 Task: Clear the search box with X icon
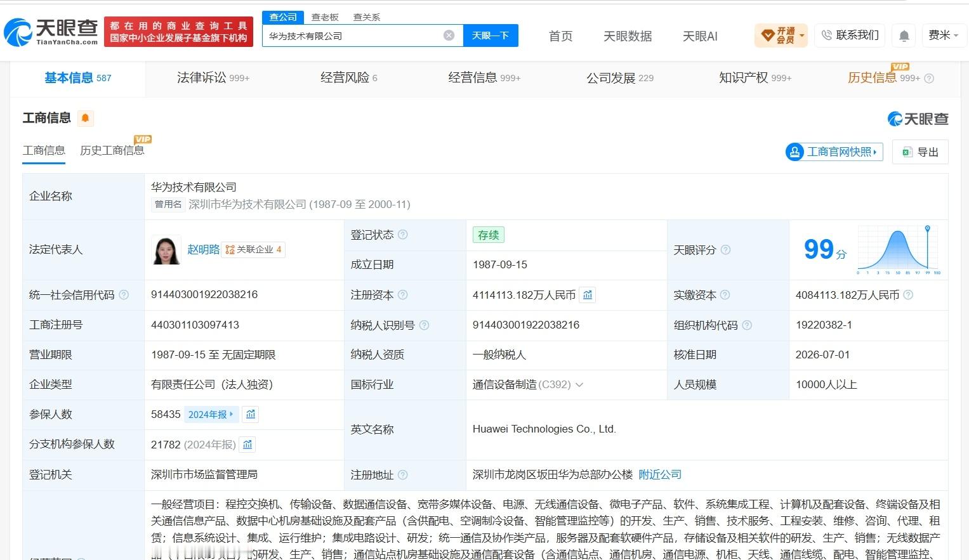coord(449,36)
